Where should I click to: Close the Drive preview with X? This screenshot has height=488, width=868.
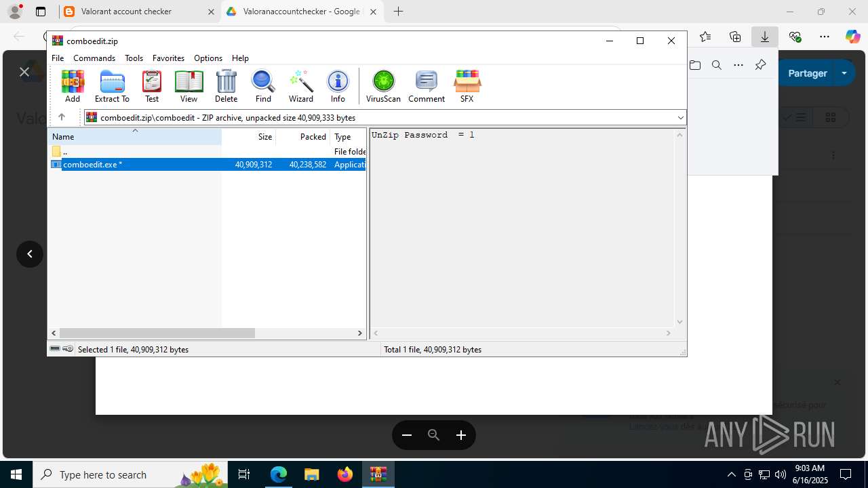(x=24, y=72)
